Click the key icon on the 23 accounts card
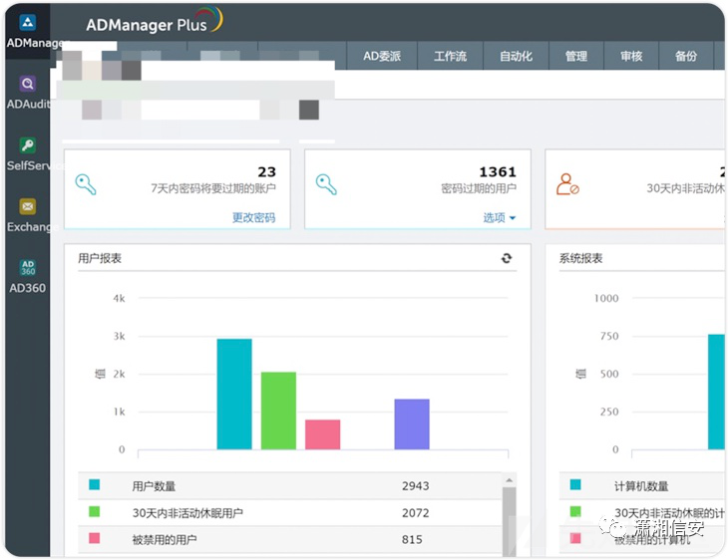 [x=86, y=184]
